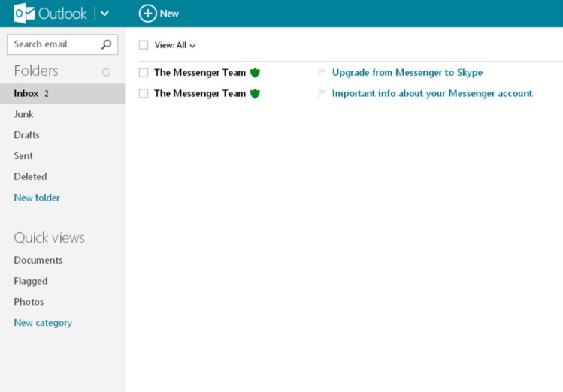Open the dropdown arrow next to Outlook
Screen dimensions: 563x392
click(104, 14)
